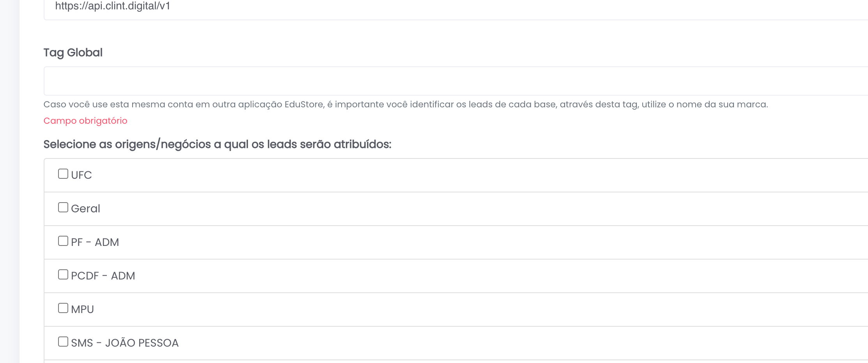The image size is (868, 363).
Task: Click the help text mentioning EduStore
Action: pyautogui.click(x=406, y=105)
